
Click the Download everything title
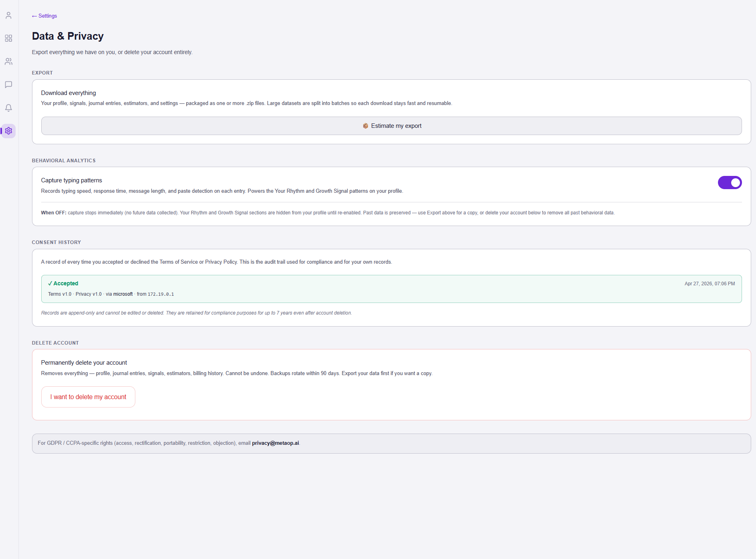click(x=68, y=93)
